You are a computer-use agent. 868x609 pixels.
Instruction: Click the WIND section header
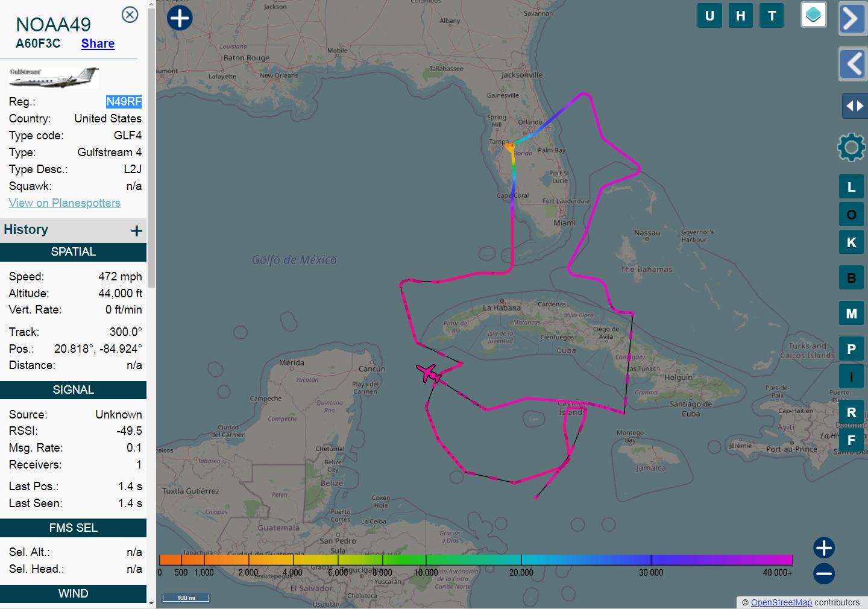(73, 594)
